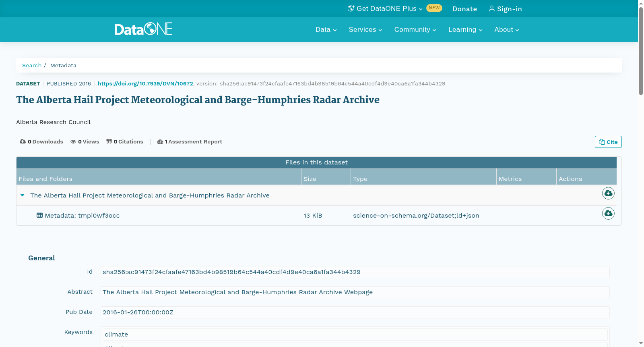Click the user icon beside Sign-in
Image resolution: width=644 pixels, height=347 pixels.
(491, 8)
